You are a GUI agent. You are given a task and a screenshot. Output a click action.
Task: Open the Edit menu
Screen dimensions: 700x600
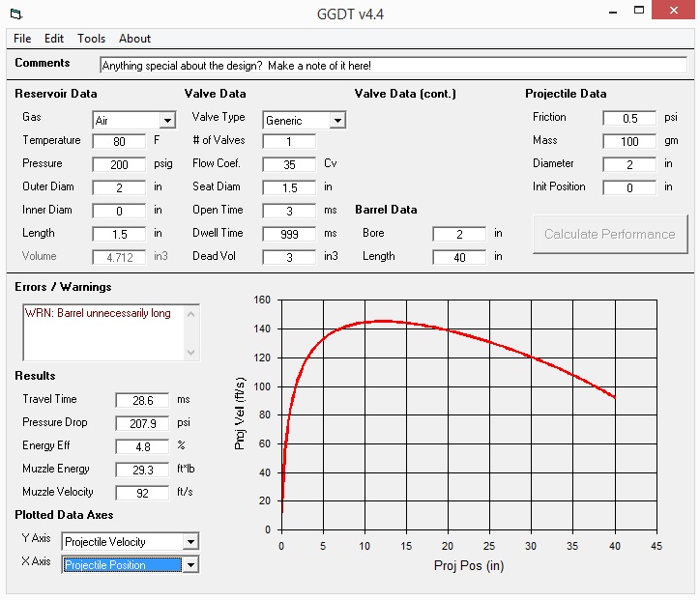54,39
